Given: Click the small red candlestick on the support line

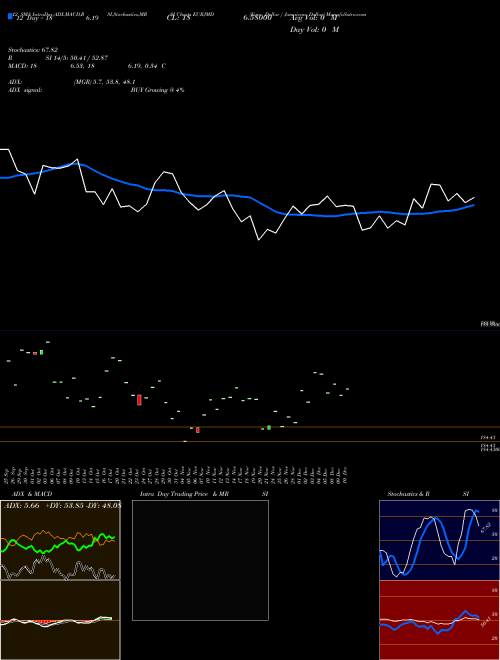Looking at the screenshot, I should pos(198,430).
